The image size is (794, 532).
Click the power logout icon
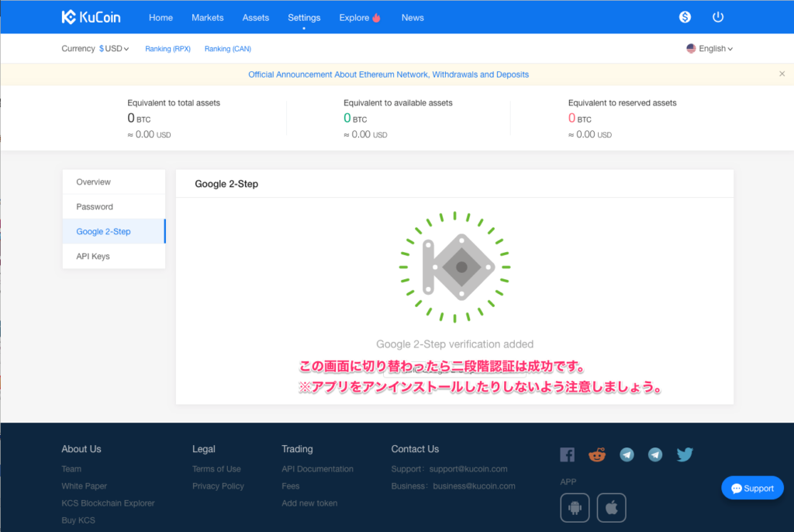[717, 17]
